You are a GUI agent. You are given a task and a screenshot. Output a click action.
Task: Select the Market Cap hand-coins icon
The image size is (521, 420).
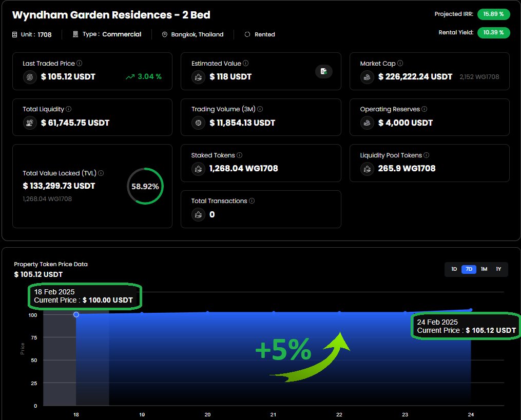[x=366, y=77]
